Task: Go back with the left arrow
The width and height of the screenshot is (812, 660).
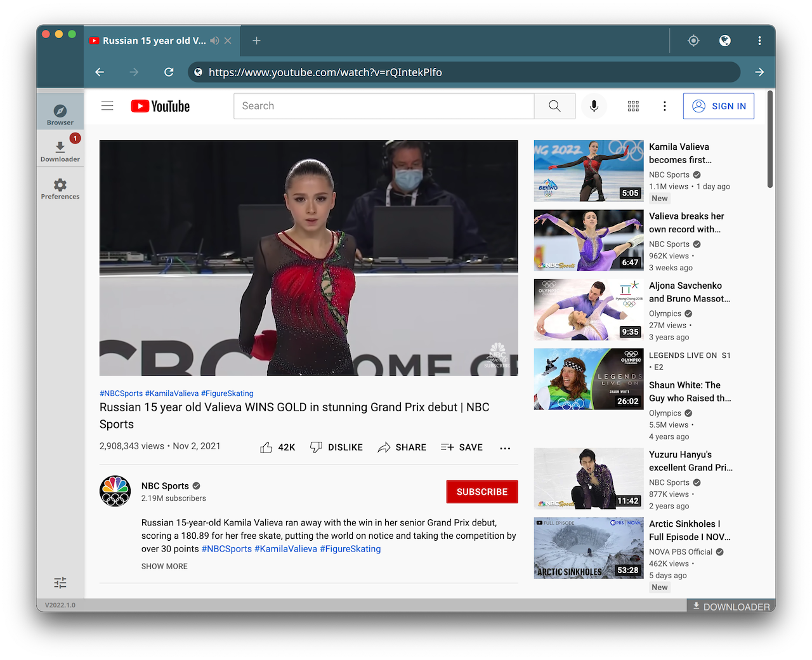Action: tap(100, 72)
